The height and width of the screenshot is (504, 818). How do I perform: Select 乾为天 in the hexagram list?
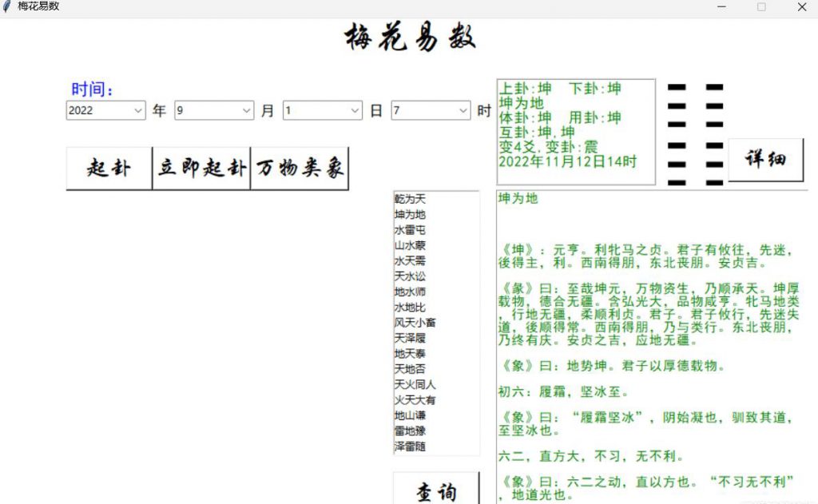[x=411, y=199]
